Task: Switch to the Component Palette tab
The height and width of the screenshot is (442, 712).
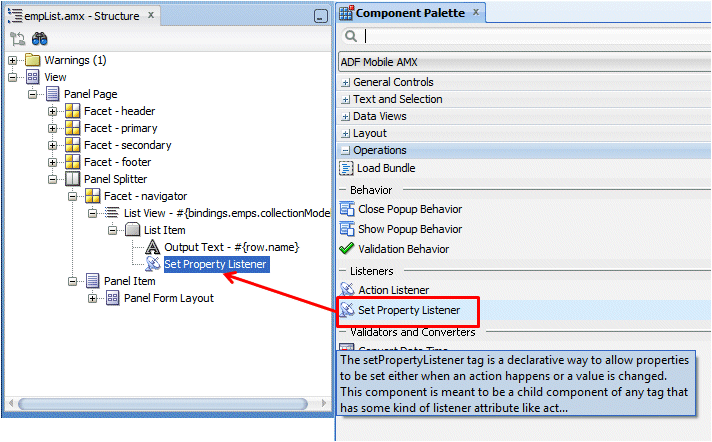Action: [410, 13]
